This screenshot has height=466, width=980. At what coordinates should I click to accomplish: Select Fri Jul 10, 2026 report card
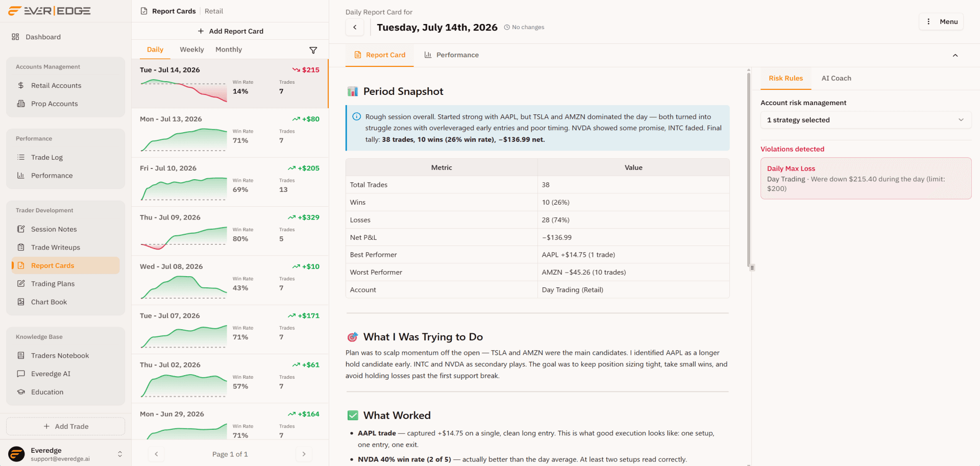tap(230, 182)
